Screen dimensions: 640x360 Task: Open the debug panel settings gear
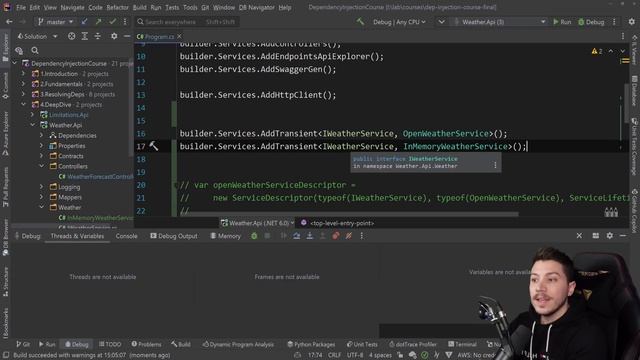tap(609, 236)
